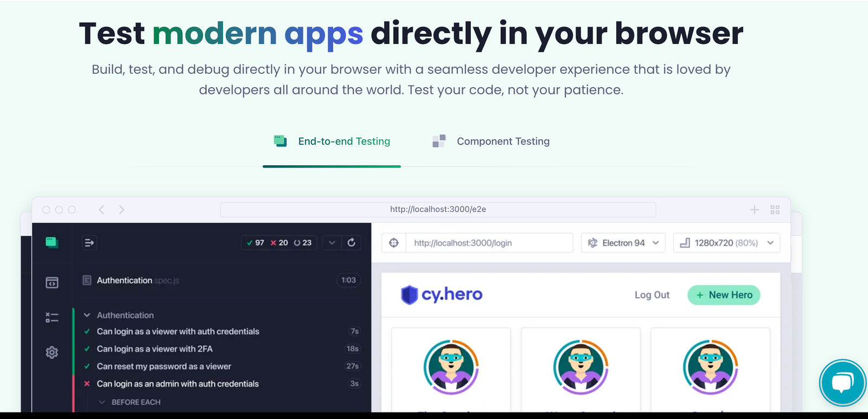
Task: Open the settings gear in sidebar
Action: point(52,352)
